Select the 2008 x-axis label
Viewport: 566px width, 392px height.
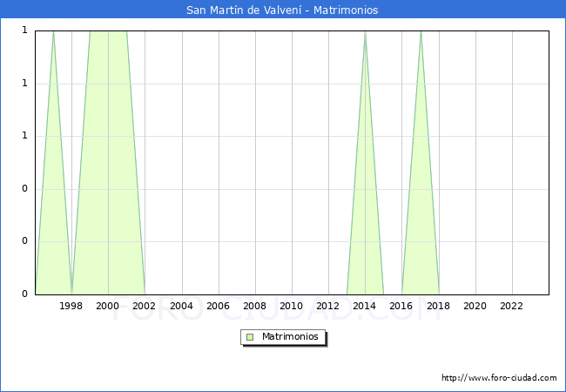point(255,306)
